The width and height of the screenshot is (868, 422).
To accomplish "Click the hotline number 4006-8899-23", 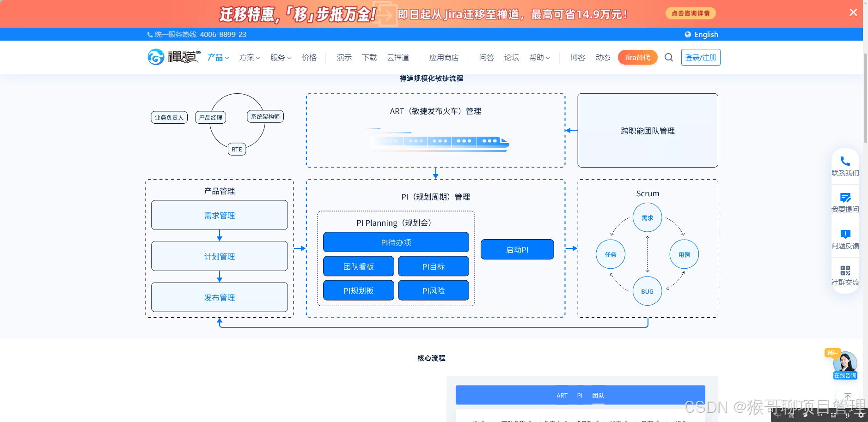I will tap(223, 35).
